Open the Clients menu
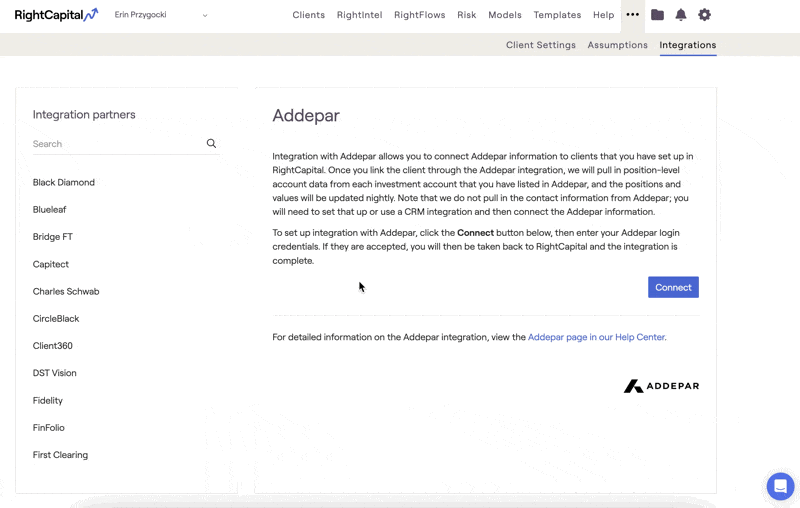This screenshot has height=508, width=800. (308, 15)
